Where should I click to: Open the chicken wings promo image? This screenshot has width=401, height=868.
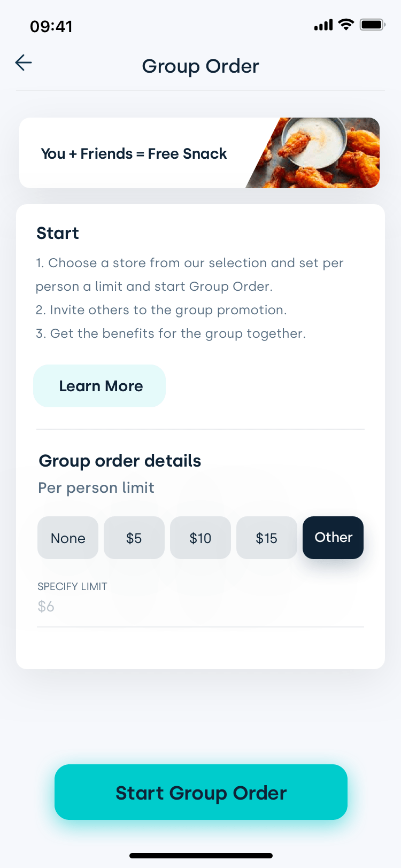coord(313,153)
